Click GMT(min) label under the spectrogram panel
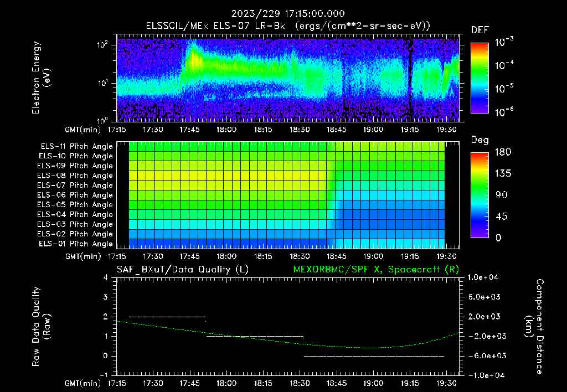This screenshot has width=567, height=392. pos(83,130)
